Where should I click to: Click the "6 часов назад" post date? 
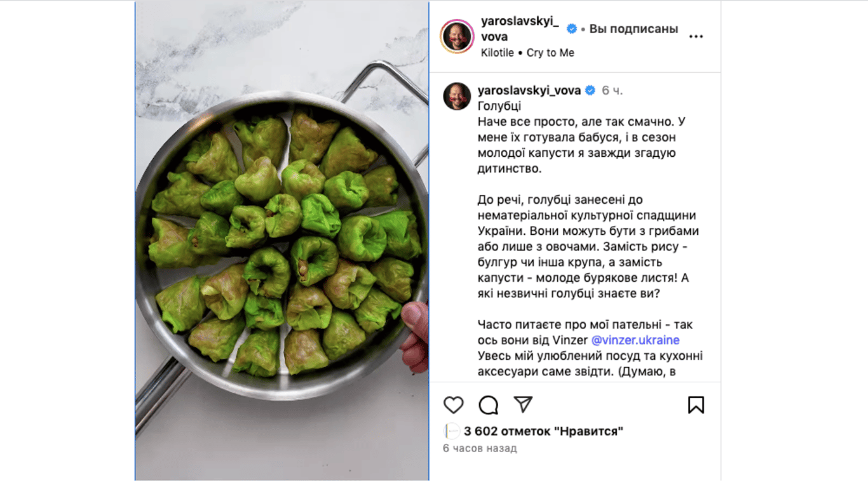(480, 448)
